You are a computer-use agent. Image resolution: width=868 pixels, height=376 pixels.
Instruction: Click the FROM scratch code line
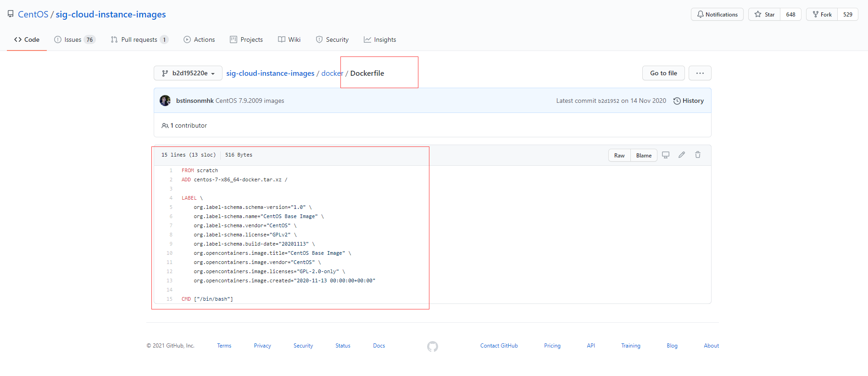pyautogui.click(x=200, y=170)
